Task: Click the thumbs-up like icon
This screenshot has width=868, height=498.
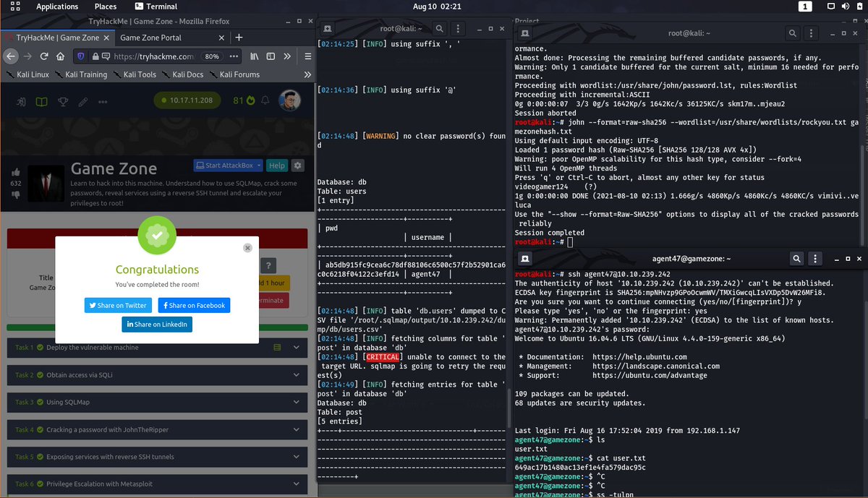Action: pyautogui.click(x=15, y=172)
